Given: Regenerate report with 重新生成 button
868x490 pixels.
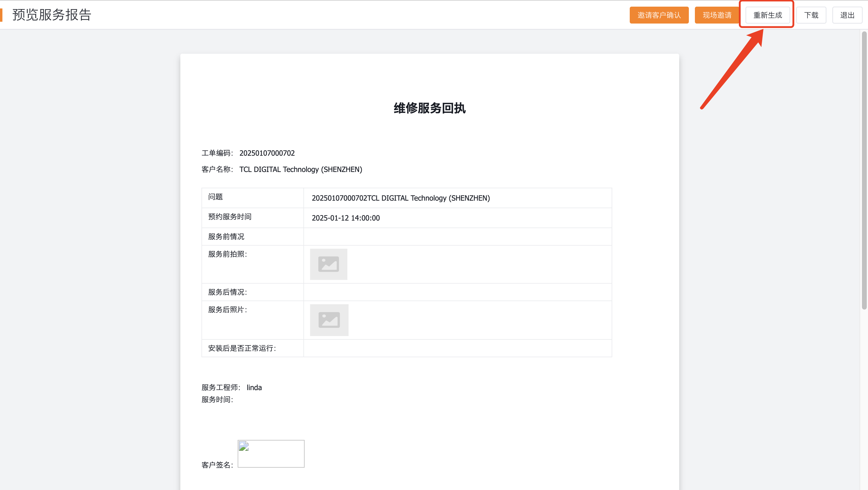Looking at the screenshot, I should pos(767,15).
